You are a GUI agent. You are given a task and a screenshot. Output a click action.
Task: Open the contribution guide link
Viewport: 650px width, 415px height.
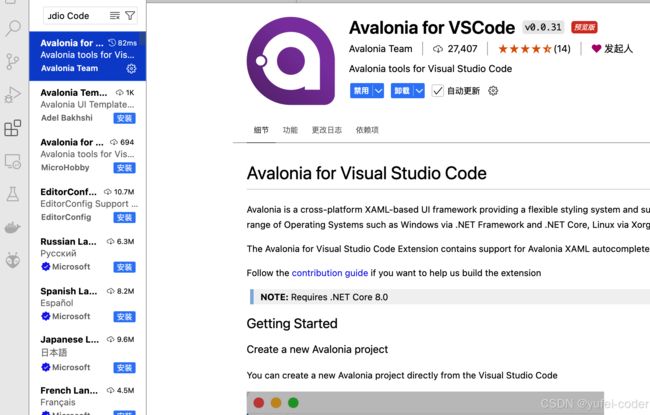pyautogui.click(x=330, y=273)
